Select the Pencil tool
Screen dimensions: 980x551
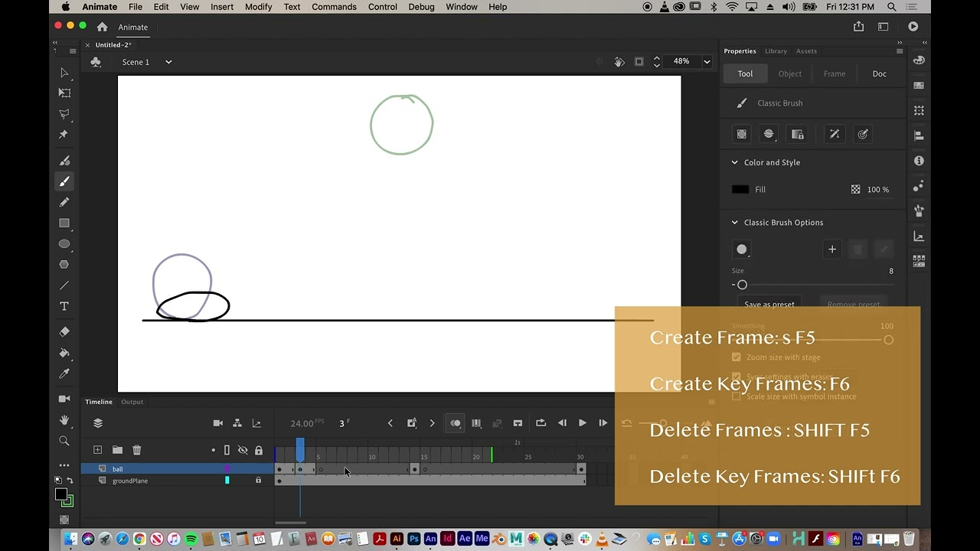click(x=64, y=202)
